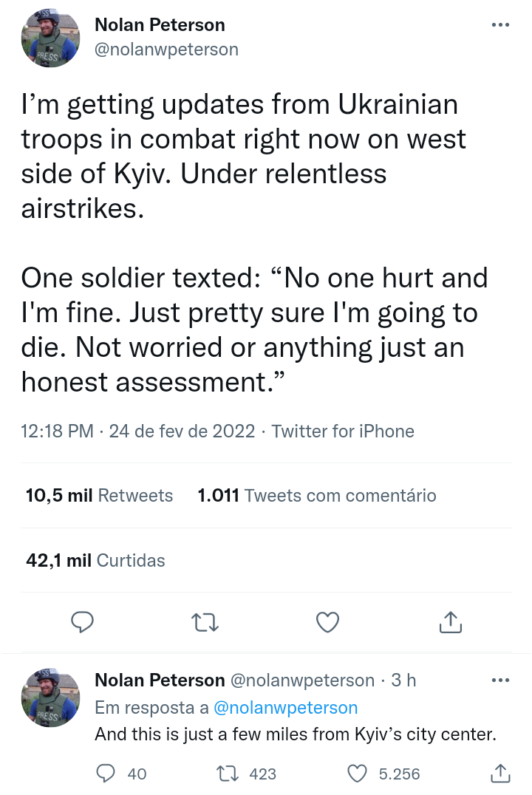The height and width of the screenshot is (795, 532).
Task: Open more options on reply tweet
Action: (x=500, y=680)
